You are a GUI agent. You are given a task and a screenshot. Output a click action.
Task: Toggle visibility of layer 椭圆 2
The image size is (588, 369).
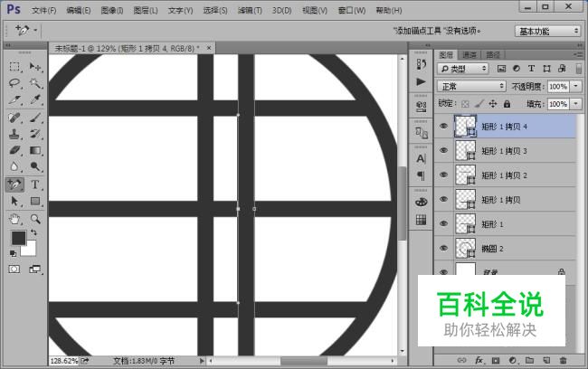443,248
